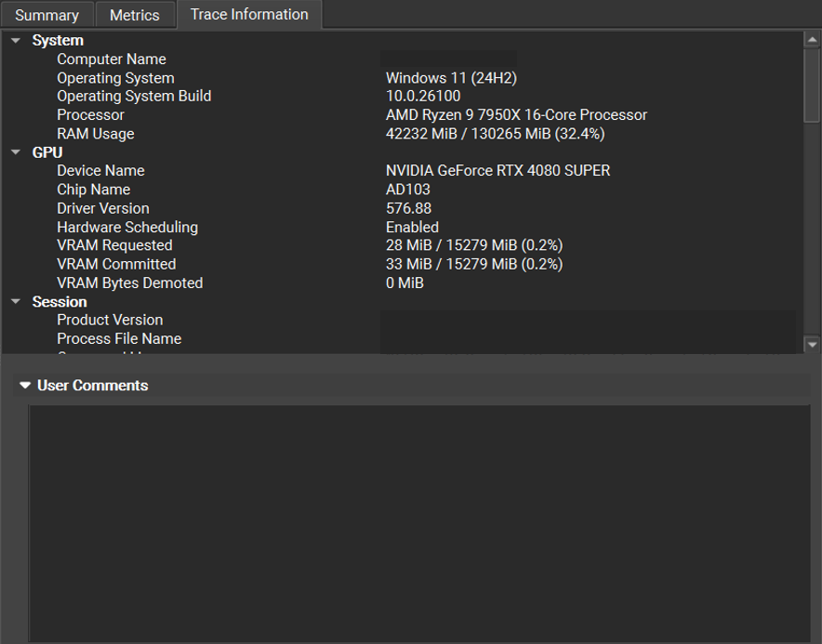Select the Driver Version row
This screenshot has height=644, width=822.
102,208
